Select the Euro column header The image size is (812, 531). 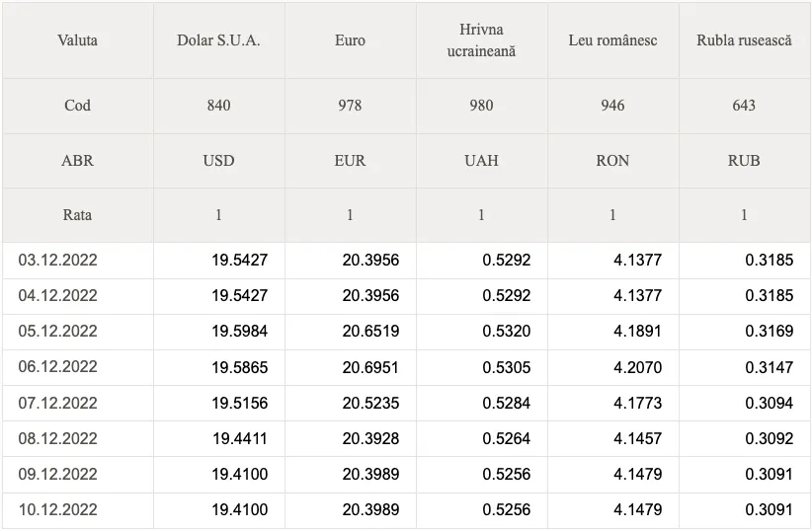(x=350, y=40)
